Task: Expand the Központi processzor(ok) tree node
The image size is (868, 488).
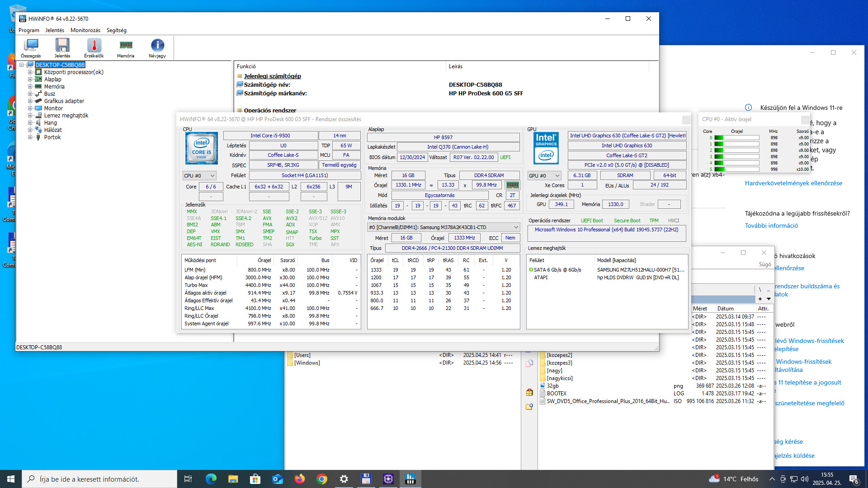Action: point(30,72)
